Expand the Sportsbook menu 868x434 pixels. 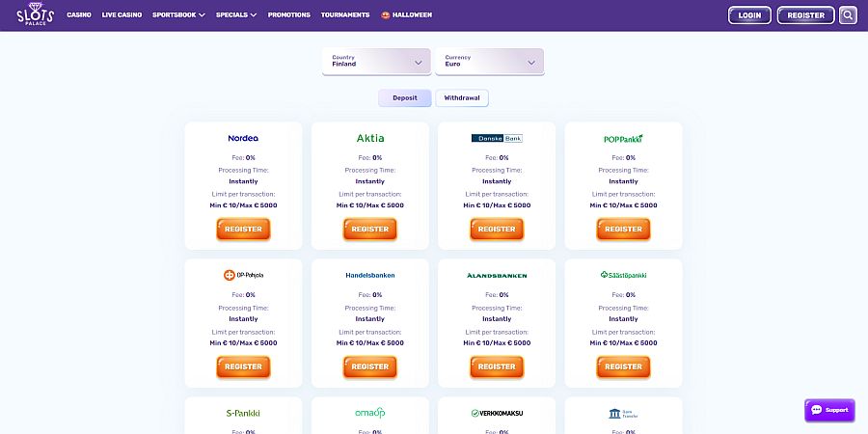[178, 14]
